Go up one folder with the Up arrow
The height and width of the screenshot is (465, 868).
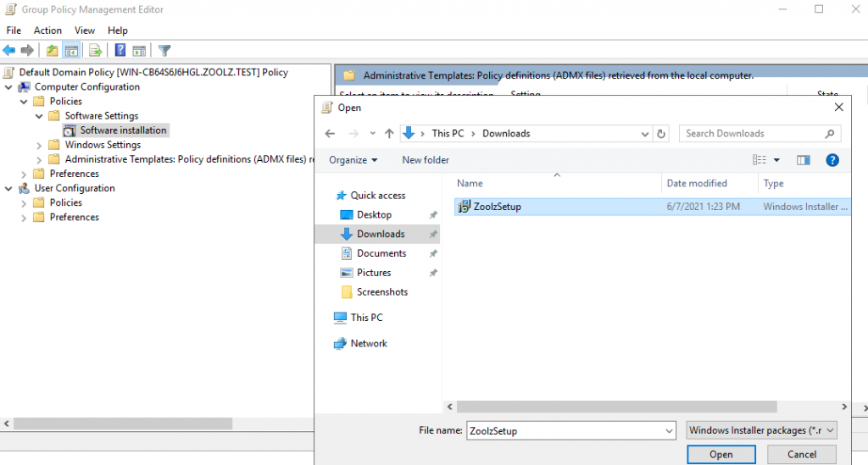[389, 134]
